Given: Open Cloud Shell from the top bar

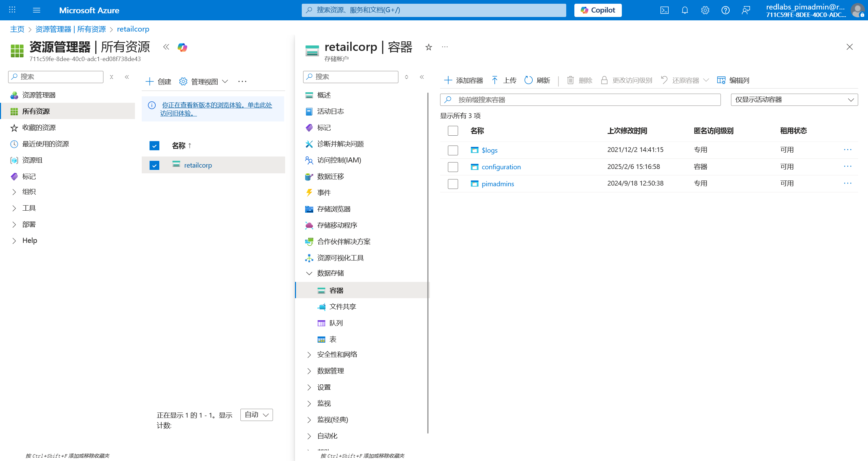Looking at the screenshot, I should coord(664,10).
